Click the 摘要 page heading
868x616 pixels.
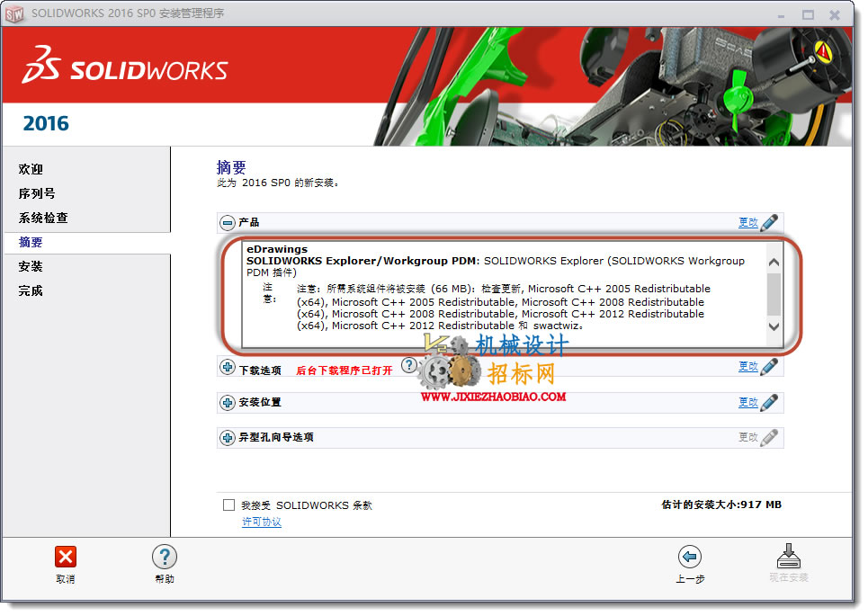tap(231, 167)
